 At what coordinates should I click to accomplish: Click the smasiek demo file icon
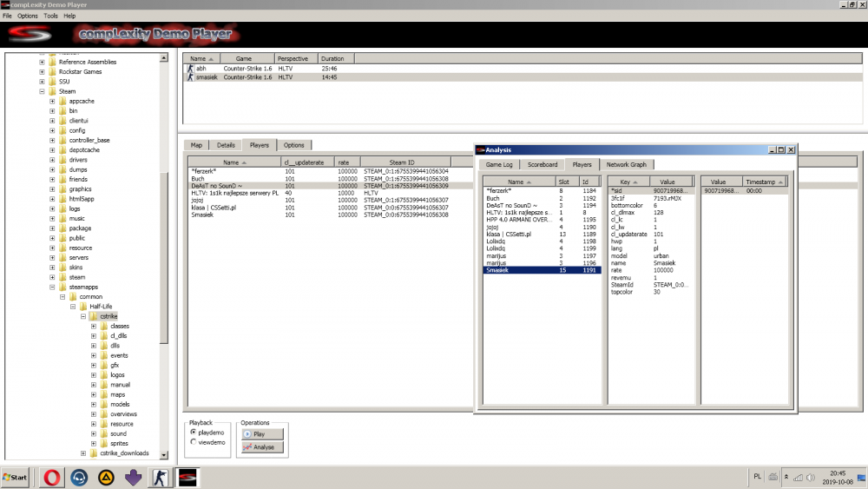(190, 77)
